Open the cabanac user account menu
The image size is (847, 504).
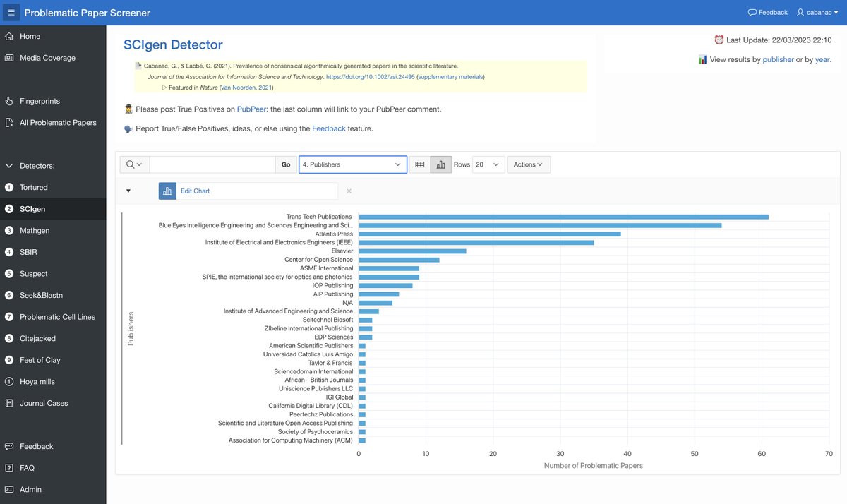pos(819,13)
